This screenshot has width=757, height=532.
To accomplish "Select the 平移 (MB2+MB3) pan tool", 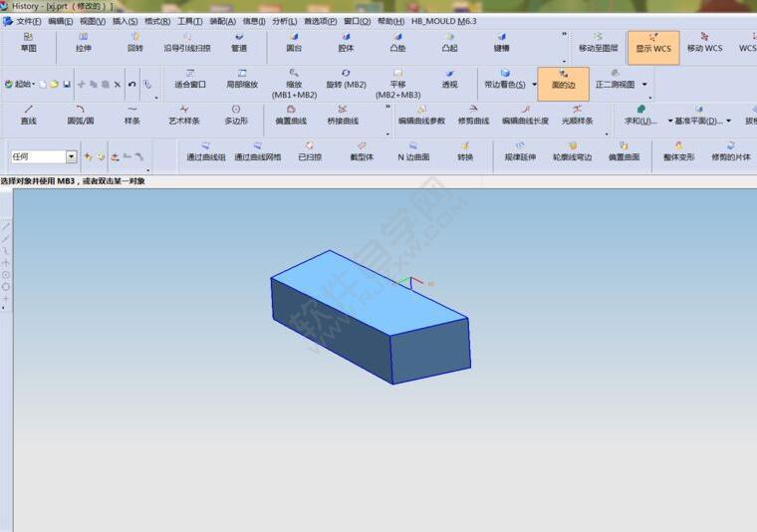I will coord(397,84).
